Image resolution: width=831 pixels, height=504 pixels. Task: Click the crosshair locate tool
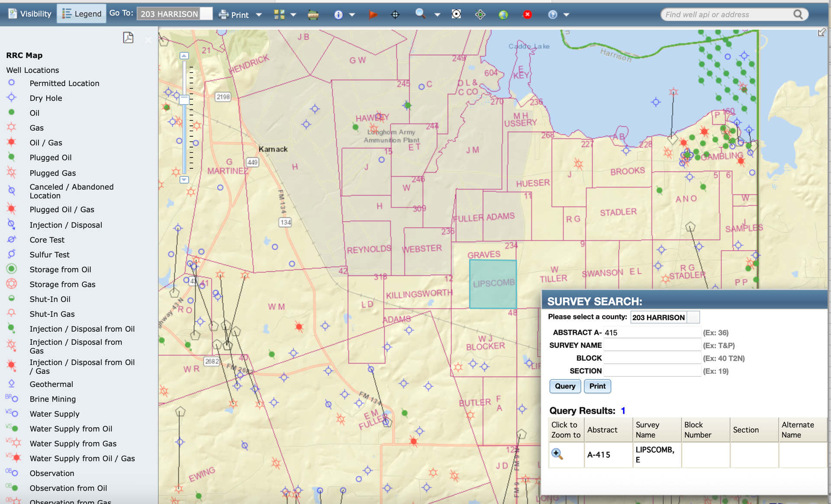(395, 15)
